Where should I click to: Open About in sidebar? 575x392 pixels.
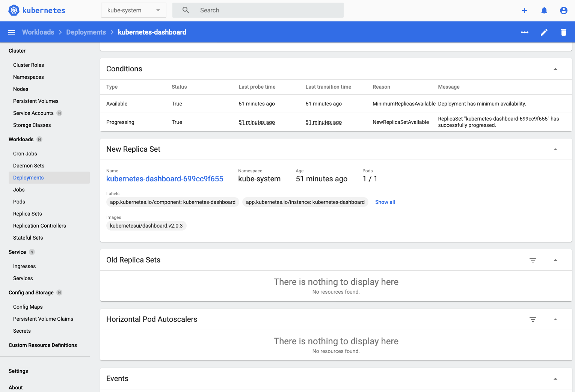coord(16,387)
